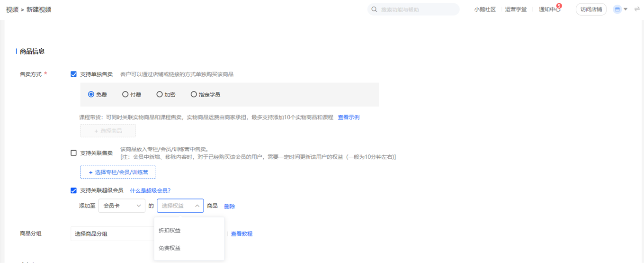
Task: Collapse the 选择权益 dropdown
Action: pos(180,206)
